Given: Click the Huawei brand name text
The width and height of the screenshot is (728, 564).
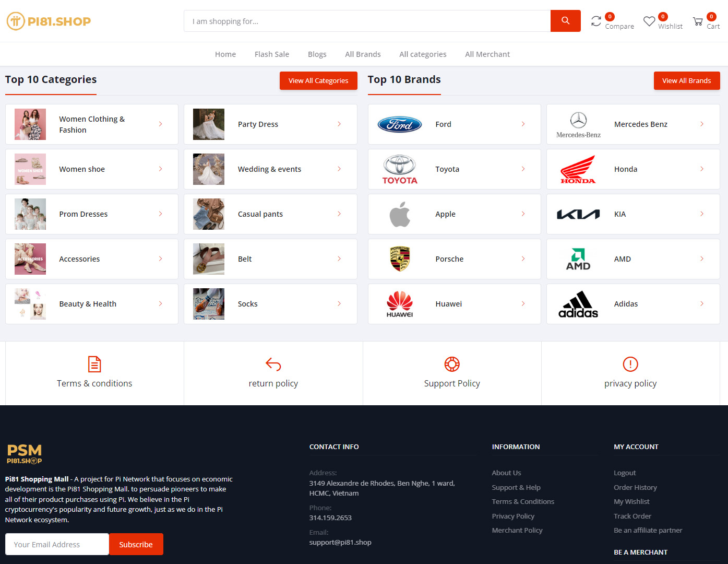Looking at the screenshot, I should [x=449, y=304].
